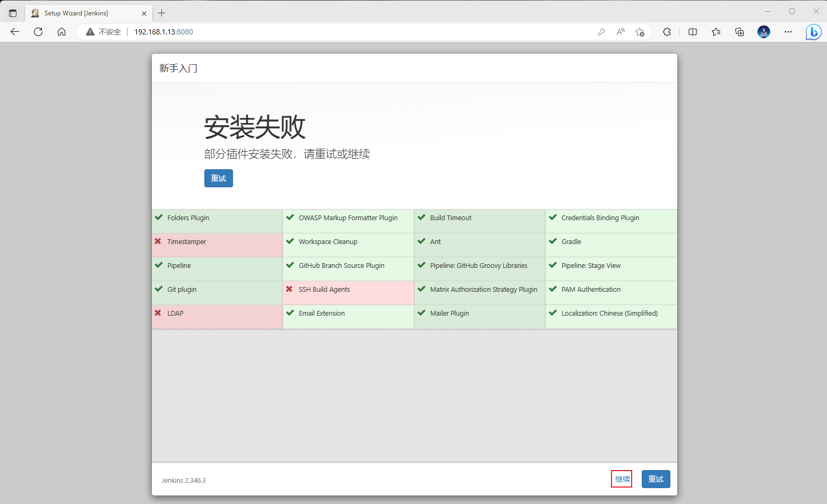Viewport: 827px width, 504px height.
Task: Select the 'Mailer Plugin' text
Action: coord(450,314)
